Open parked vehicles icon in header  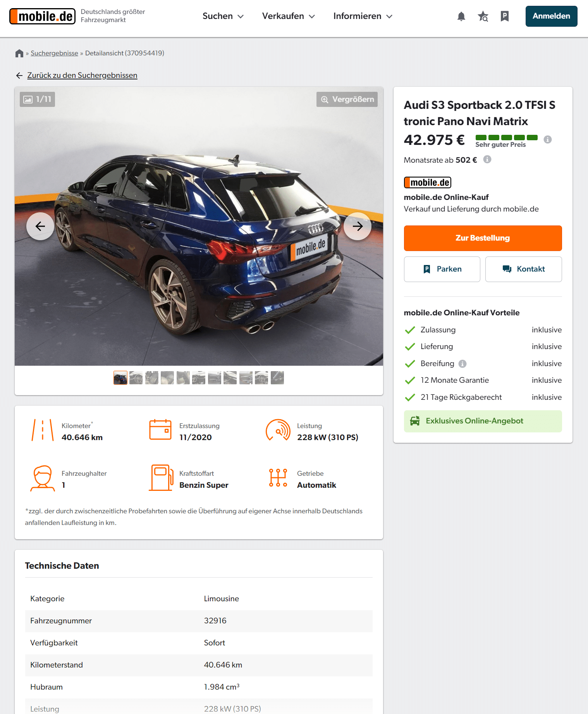(x=504, y=16)
